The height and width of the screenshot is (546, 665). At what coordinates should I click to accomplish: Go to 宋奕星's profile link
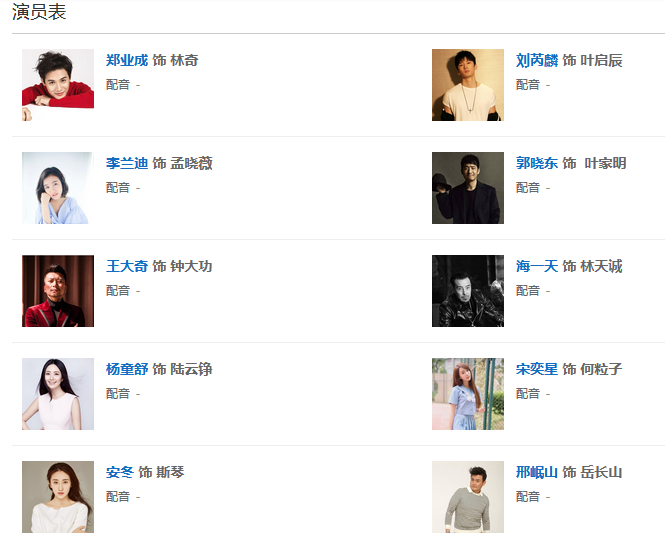(537, 370)
